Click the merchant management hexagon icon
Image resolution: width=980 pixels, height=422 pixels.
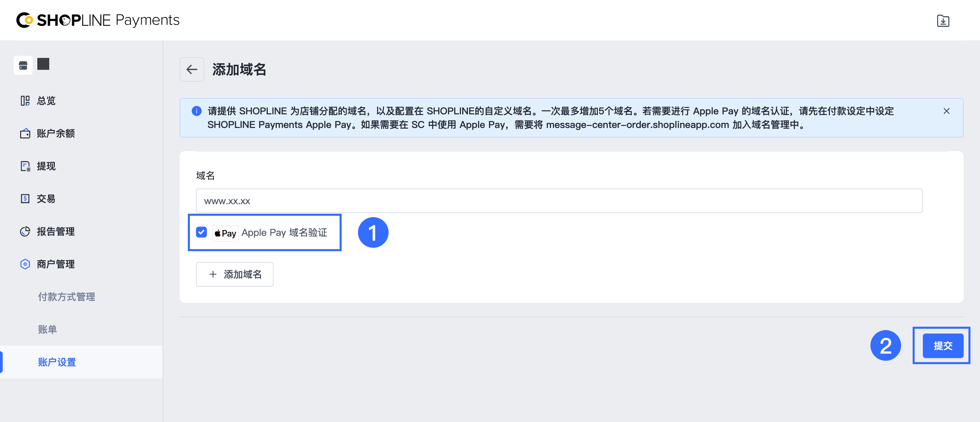(25, 264)
